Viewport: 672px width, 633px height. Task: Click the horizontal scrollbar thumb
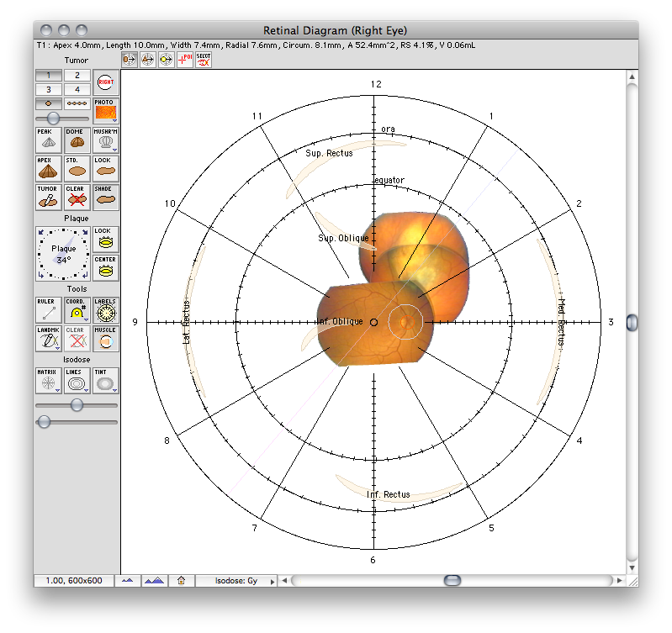pyautogui.click(x=452, y=581)
